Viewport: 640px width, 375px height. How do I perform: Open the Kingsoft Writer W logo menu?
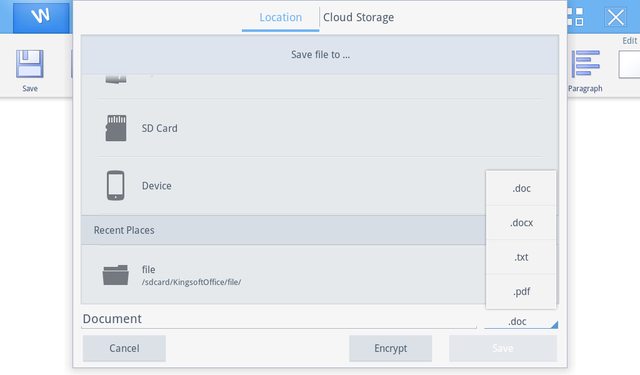41,17
